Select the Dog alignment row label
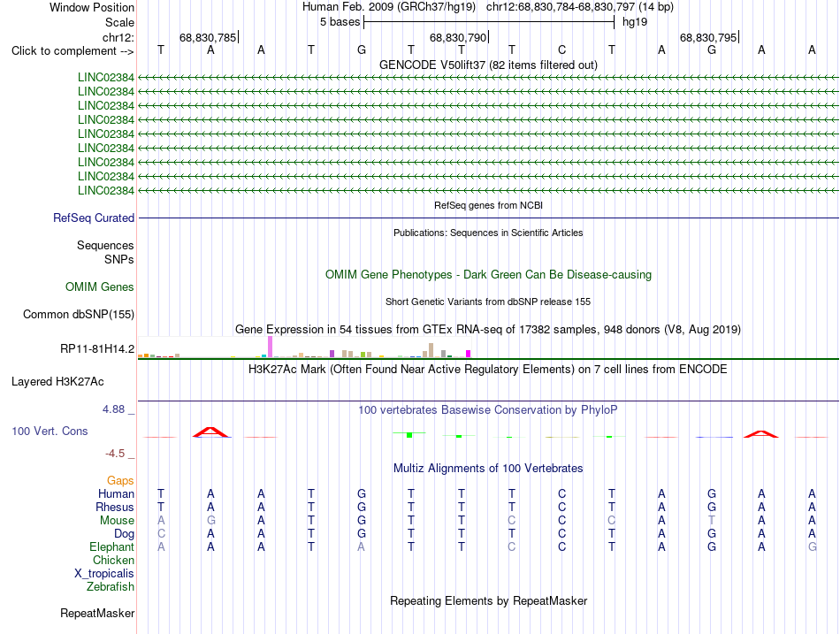Image resolution: width=840 pixels, height=634 pixels. [124, 534]
